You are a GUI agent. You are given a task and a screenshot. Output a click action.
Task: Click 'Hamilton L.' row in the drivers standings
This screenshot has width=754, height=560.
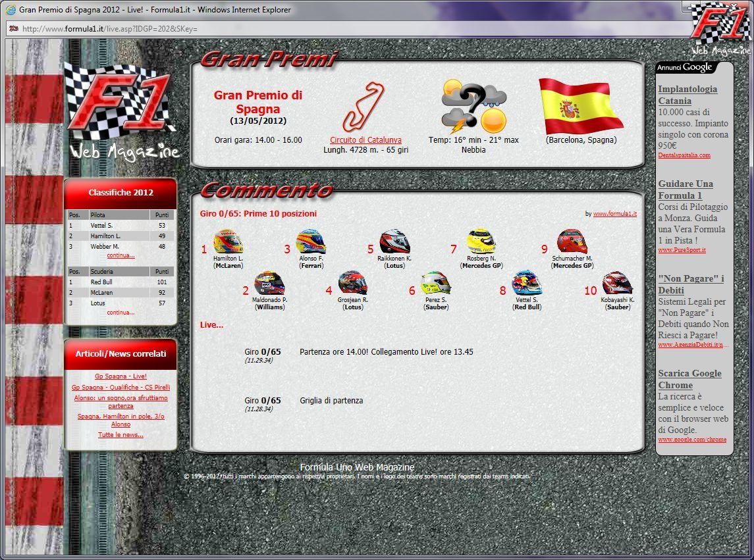pyautogui.click(x=121, y=236)
